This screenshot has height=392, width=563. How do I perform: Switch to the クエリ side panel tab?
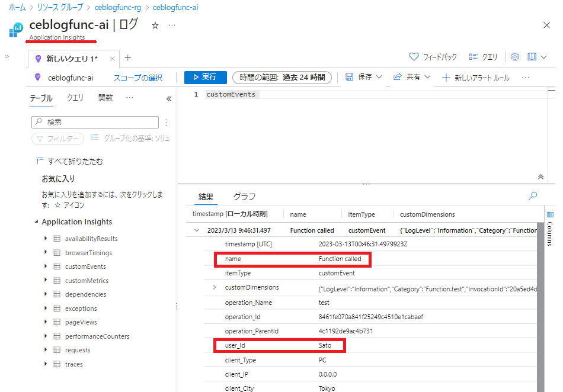(75, 98)
